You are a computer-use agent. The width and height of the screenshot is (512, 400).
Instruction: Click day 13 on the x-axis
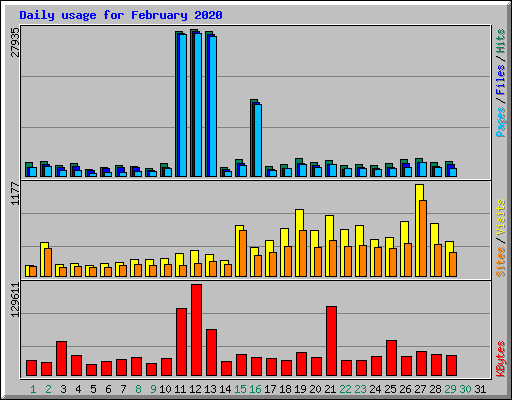tap(210, 389)
